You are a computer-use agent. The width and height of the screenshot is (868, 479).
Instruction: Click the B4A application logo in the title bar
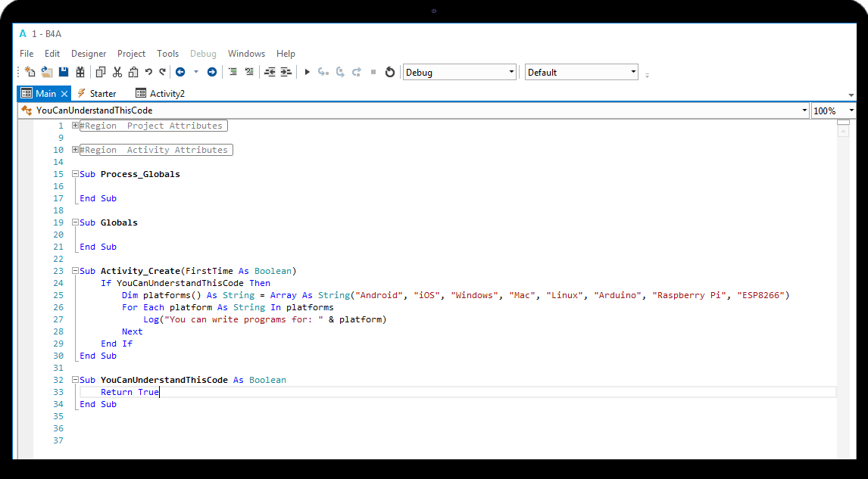click(x=23, y=34)
